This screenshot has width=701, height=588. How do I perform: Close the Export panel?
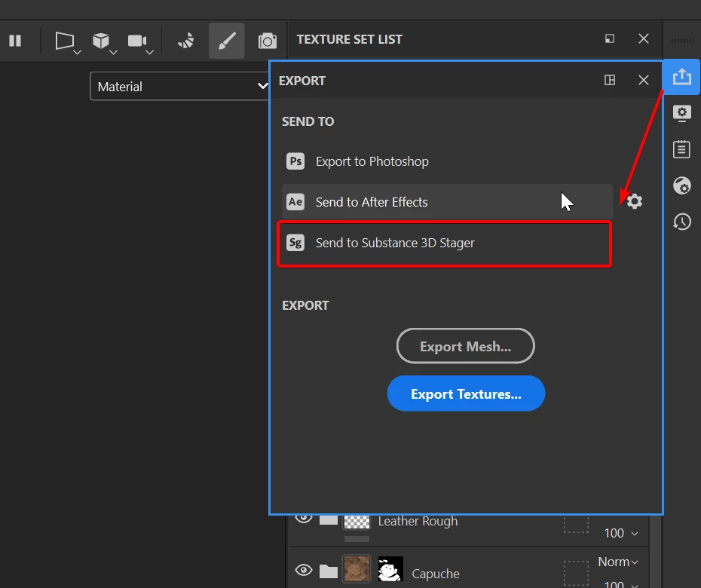click(x=643, y=80)
